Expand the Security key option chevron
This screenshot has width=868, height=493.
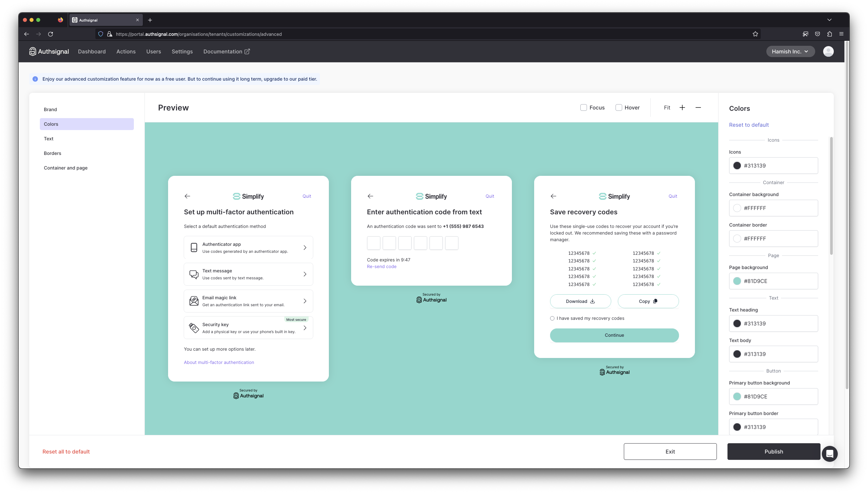click(x=305, y=328)
